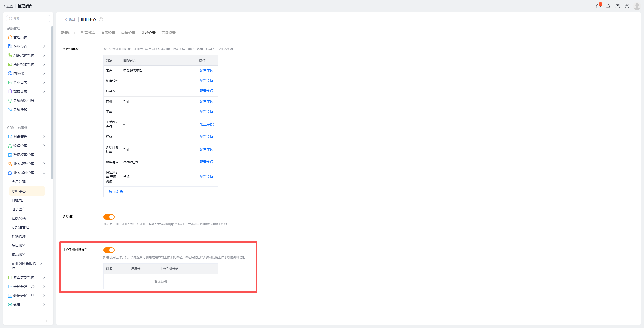Click 配置字段 for the 设备 row
The height and width of the screenshot is (328, 644).
(x=207, y=137)
